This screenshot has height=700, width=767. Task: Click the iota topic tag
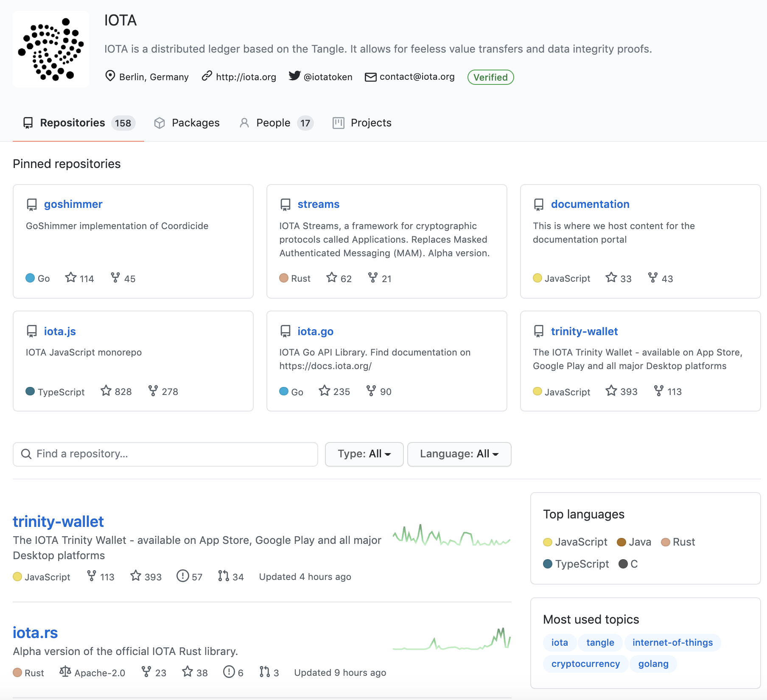pyautogui.click(x=560, y=642)
